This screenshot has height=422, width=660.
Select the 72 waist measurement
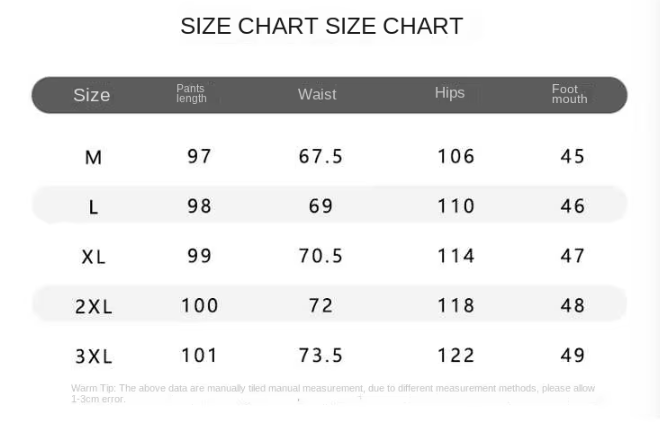point(321,306)
